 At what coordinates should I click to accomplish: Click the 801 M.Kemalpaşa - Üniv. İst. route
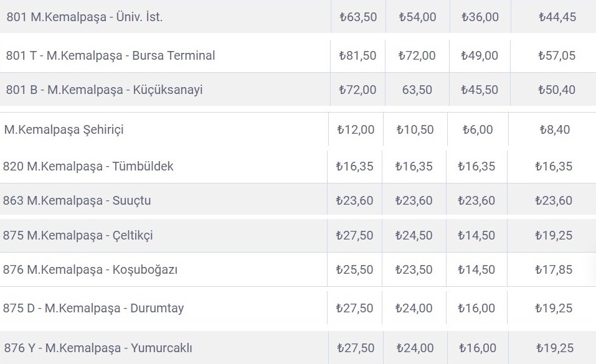point(85,17)
